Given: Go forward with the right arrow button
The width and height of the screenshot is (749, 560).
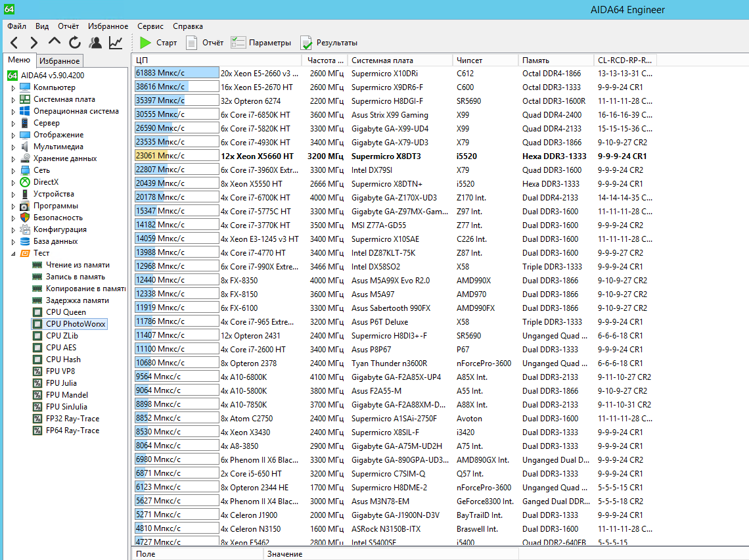Looking at the screenshot, I should [x=34, y=43].
